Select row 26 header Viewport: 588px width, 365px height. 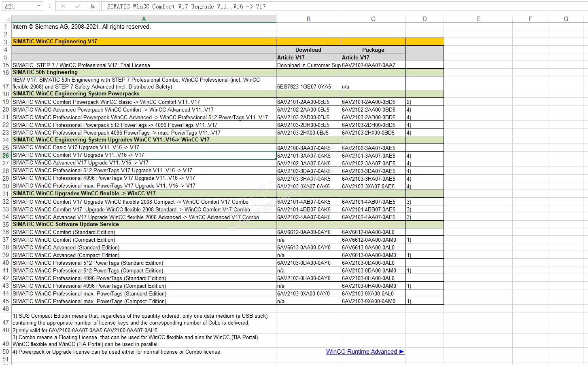click(x=6, y=155)
